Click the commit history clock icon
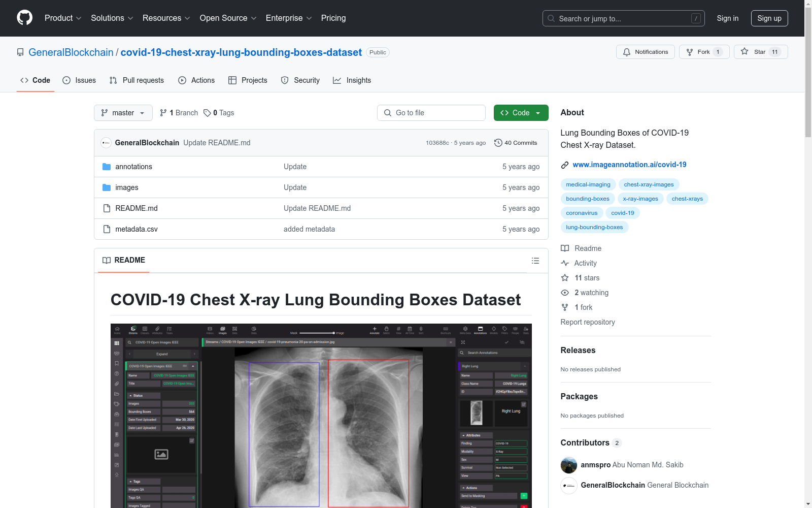The image size is (812, 508). point(498,143)
